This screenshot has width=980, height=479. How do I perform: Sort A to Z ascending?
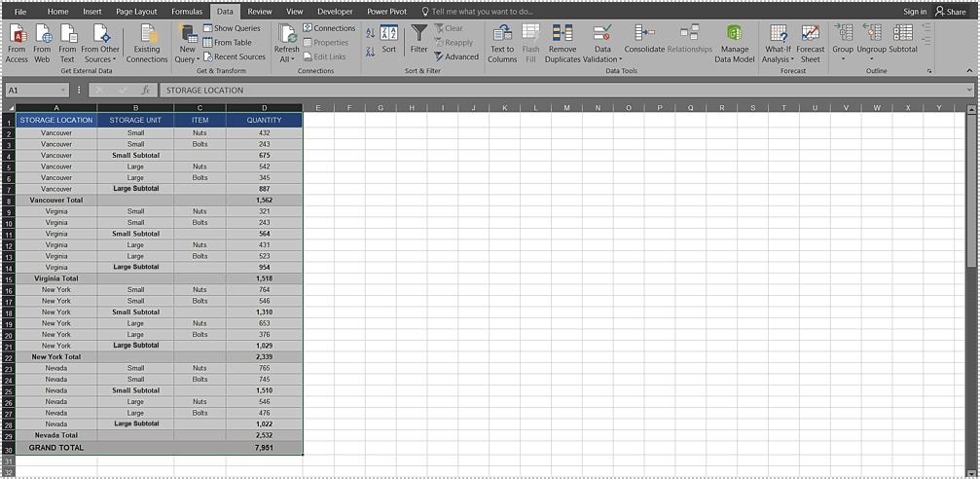click(370, 33)
